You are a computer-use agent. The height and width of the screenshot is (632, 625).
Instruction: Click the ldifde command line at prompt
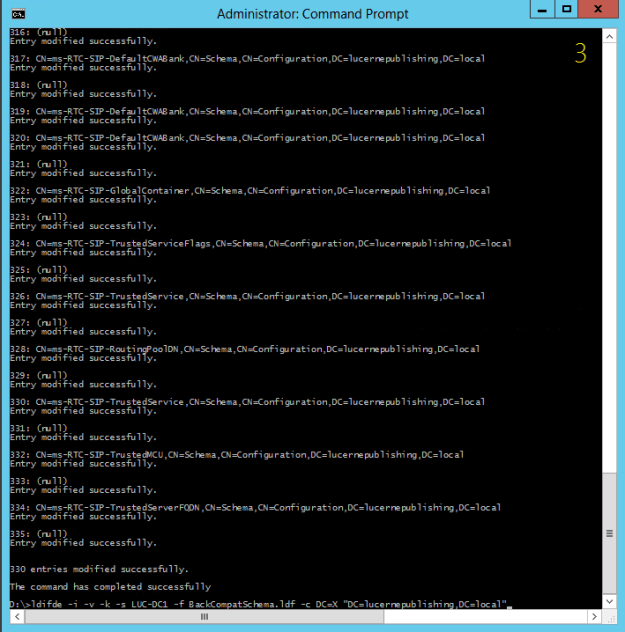(x=260, y=604)
